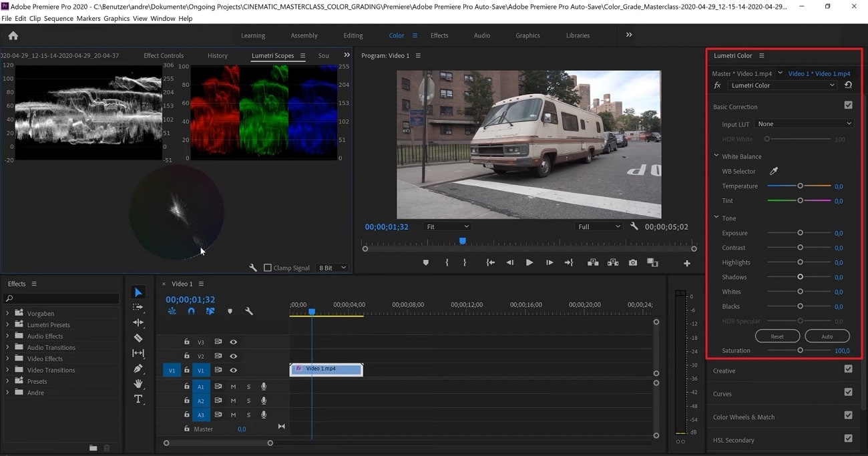Open the Input LUT dropdown

tap(804, 124)
